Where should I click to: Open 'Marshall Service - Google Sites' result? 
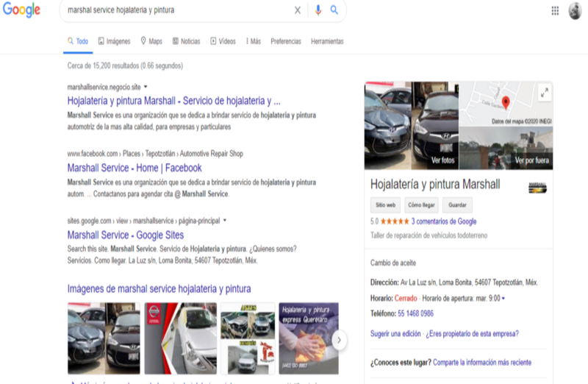pyautogui.click(x=126, y=235)
